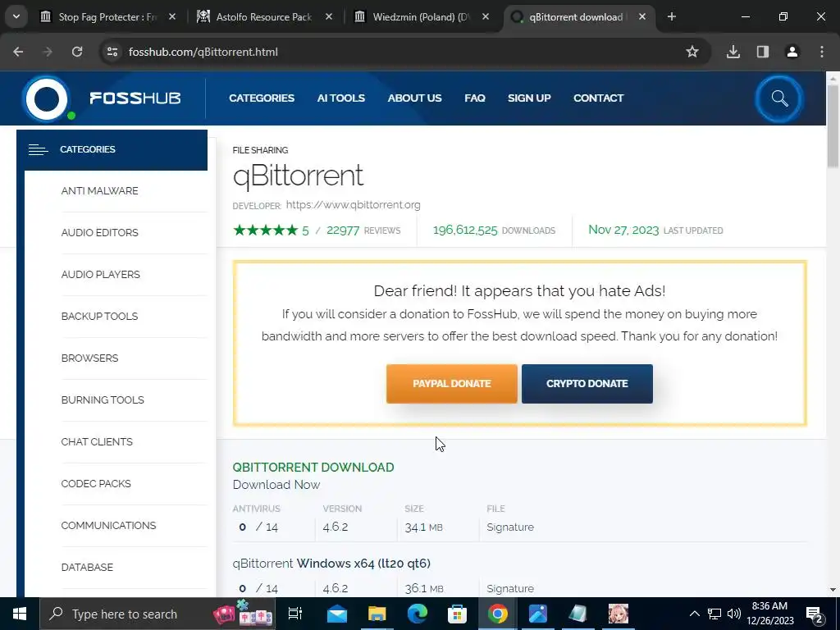The height and width of the screenshot is (630, 840).
Task: Click the browser back arrow
Action: tap(18, 52)
